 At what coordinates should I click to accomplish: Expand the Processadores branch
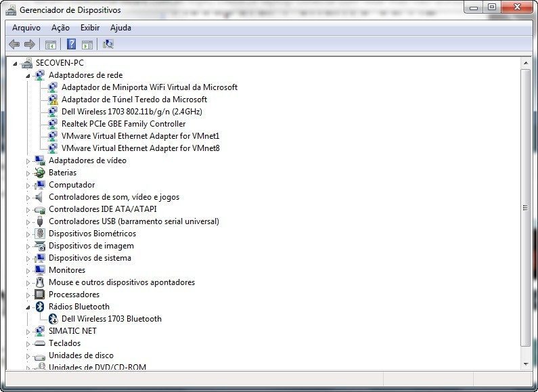(x=28, y=295)
